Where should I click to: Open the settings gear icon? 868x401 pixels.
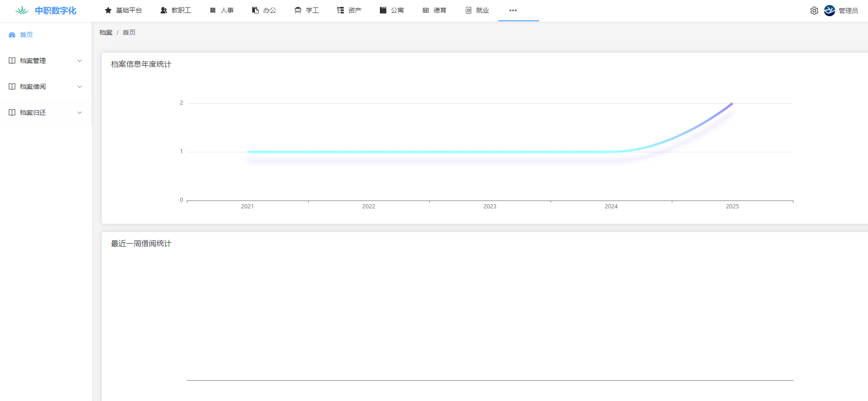[x=814, y=11]
